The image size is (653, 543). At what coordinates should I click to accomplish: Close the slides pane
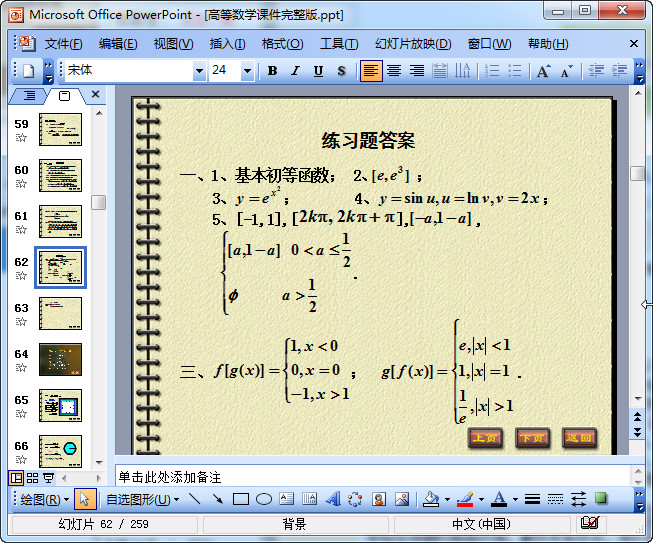95,95
